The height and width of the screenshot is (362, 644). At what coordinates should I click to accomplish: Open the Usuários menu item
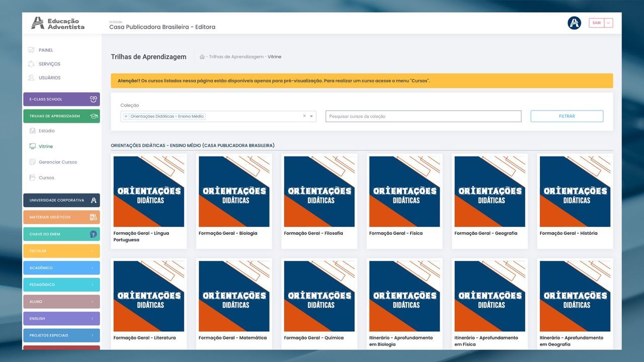click(x=49, y=78)
